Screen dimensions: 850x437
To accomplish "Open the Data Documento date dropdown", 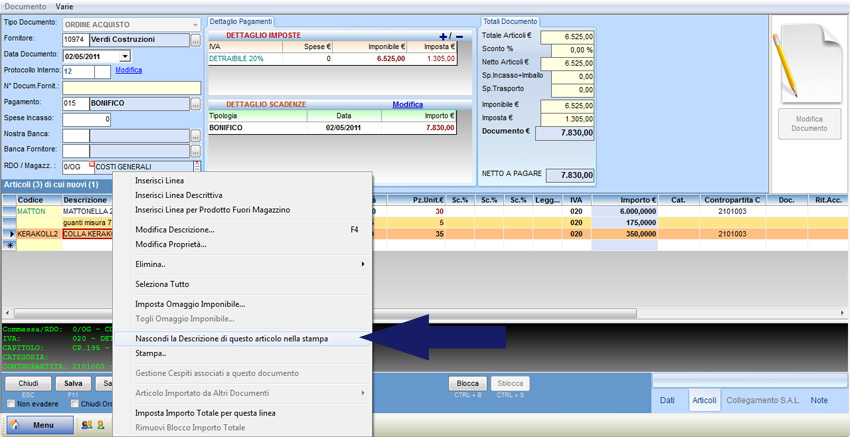I will [125, 56].
